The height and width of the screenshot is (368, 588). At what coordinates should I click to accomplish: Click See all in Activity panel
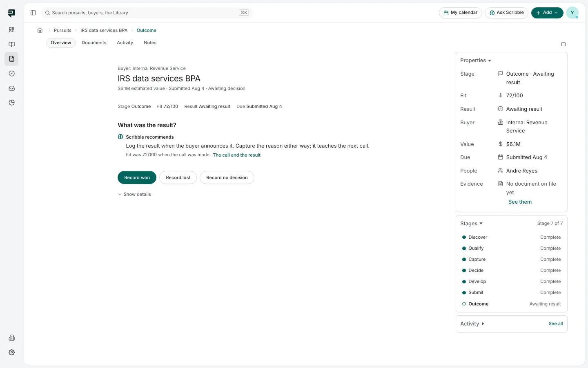coord(556,324)
